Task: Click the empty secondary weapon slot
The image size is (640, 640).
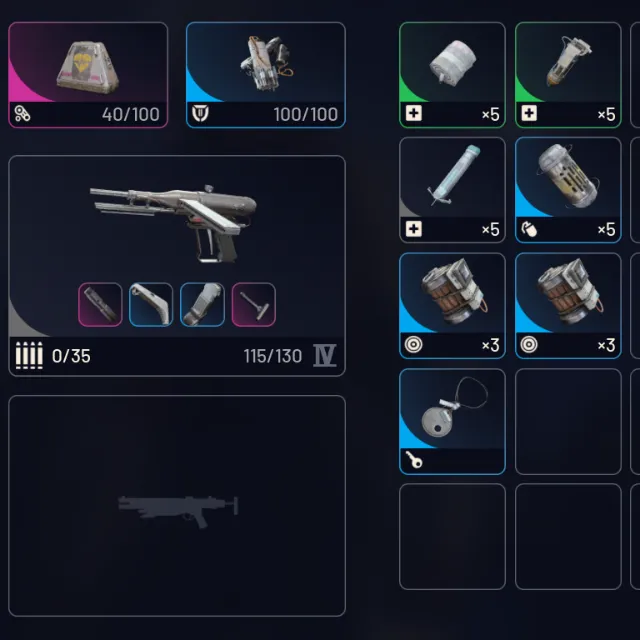Action: pos(177,506)
